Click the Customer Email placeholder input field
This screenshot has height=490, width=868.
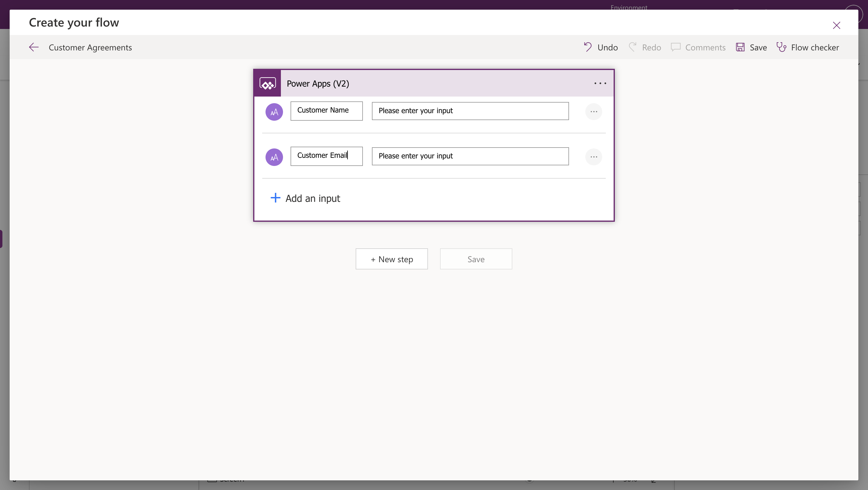pos(470,156)
